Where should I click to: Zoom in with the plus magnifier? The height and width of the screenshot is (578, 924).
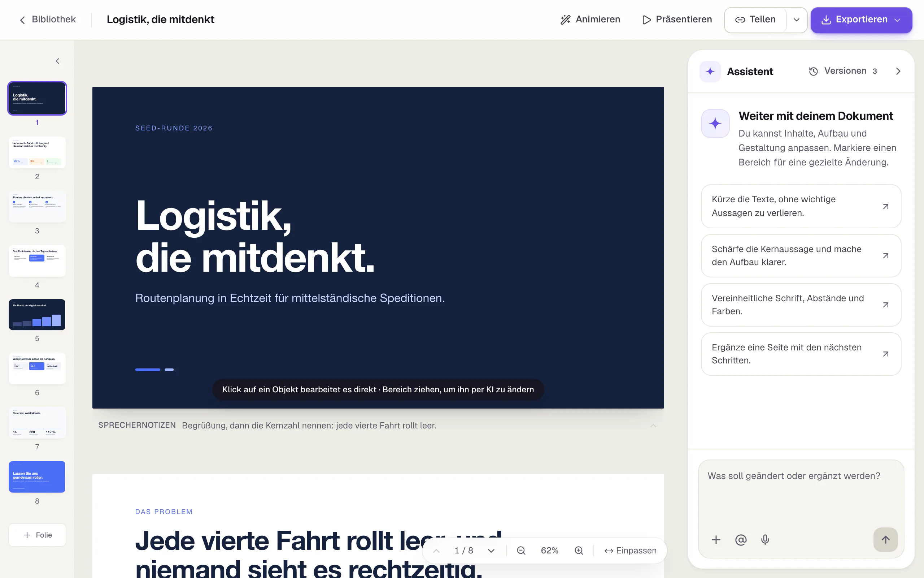coord(579,551)
